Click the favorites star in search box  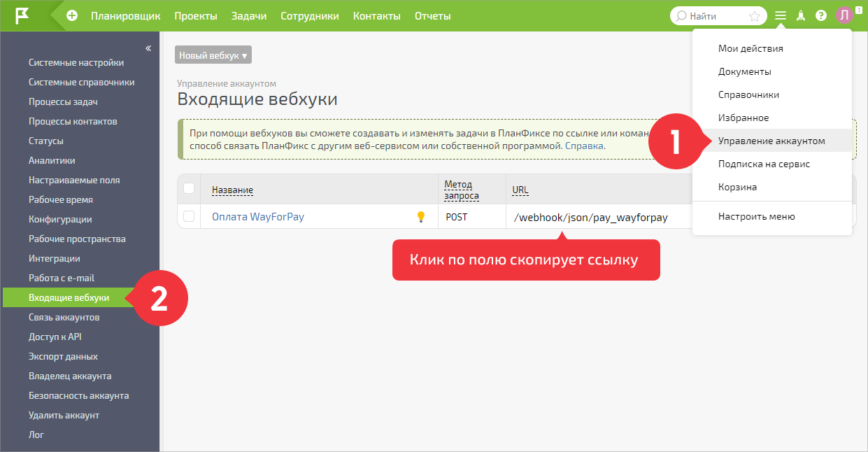click(x=755, y=16)
